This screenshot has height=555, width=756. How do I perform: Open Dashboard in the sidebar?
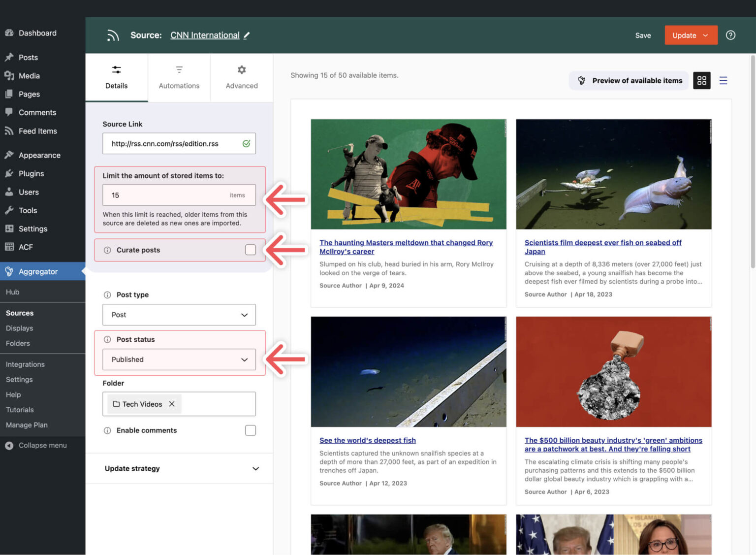point(37,33)
